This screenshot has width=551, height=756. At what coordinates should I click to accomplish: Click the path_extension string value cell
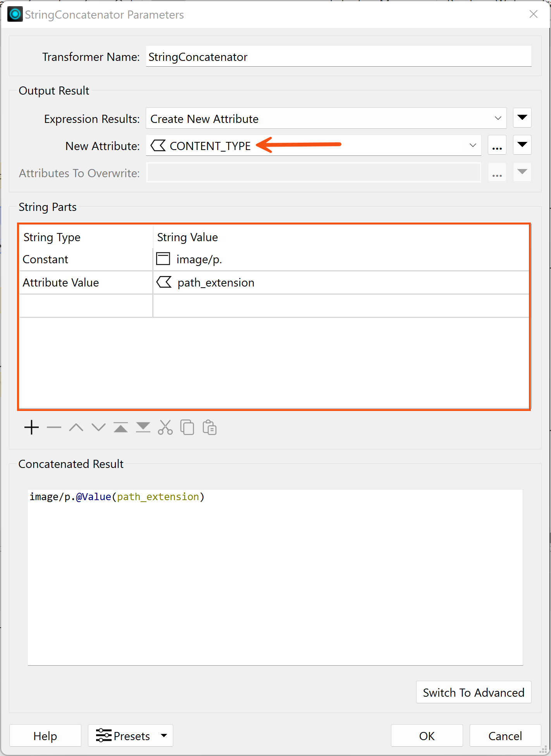(x=341, y=282)
